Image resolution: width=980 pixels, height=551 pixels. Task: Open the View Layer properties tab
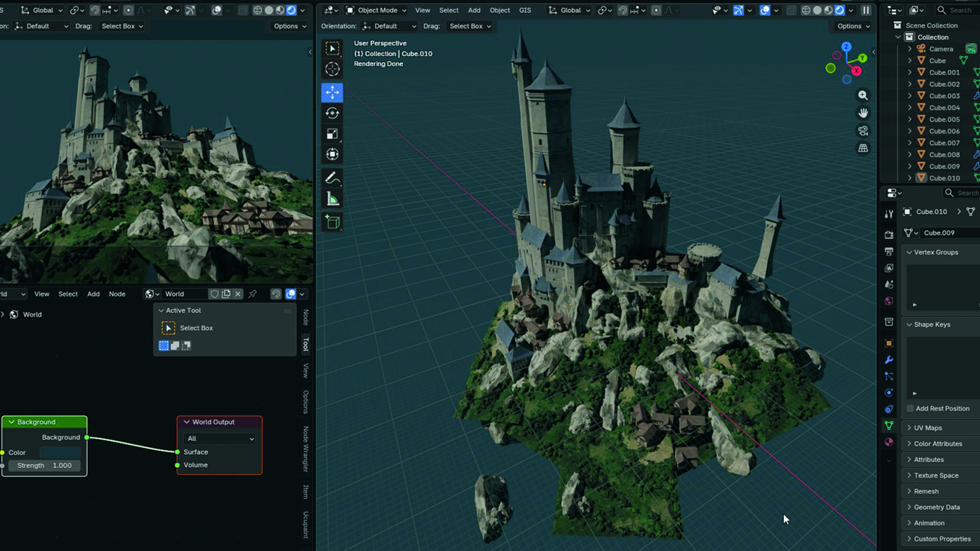(x=889, y=268)
